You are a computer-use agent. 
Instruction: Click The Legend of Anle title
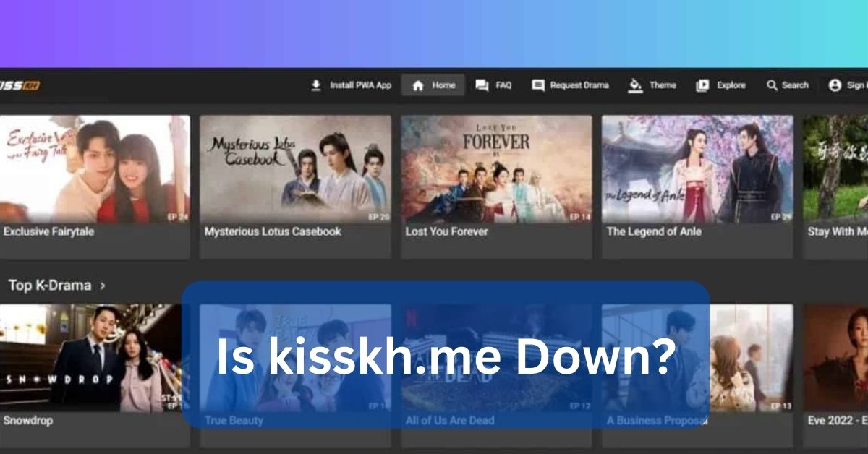pyautogui.click(x=654, y=232)
